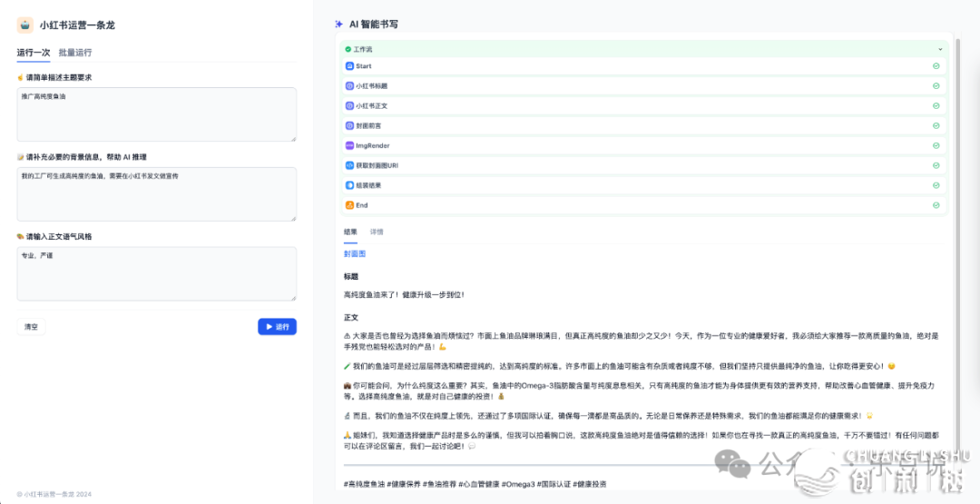Click the 组装结果 node icon
Image resolution: width=980 pixels, height=504 pixels.
[349, 185]
